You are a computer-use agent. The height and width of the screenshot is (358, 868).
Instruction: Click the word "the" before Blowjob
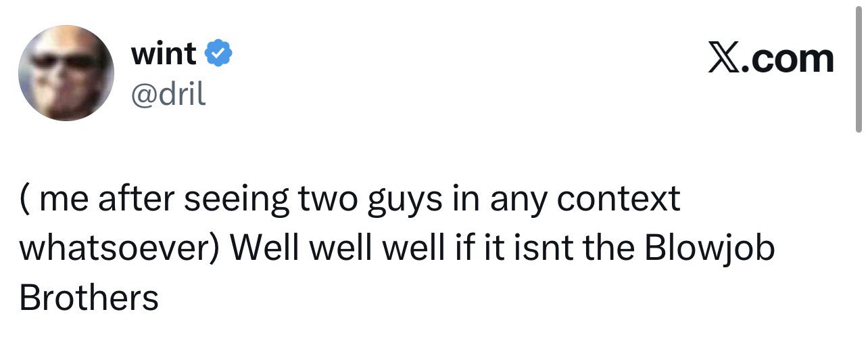[x=605, y=250]
